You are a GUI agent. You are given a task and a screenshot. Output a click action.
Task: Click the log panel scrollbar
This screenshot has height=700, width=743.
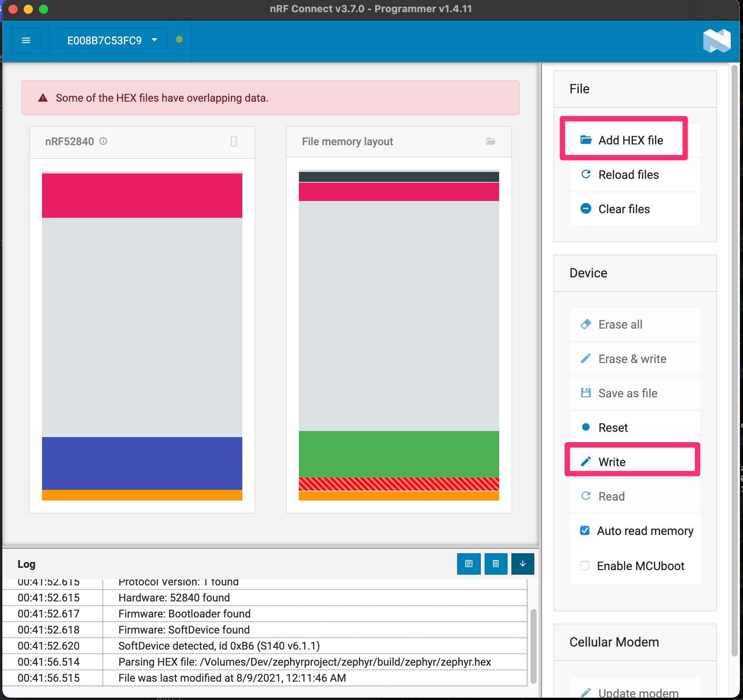coord(533,646)
